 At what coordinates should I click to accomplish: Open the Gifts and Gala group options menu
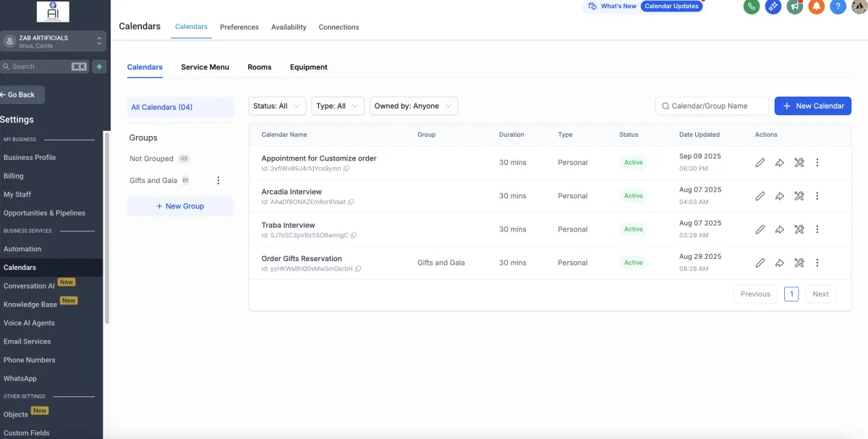(x=218, y=181)
